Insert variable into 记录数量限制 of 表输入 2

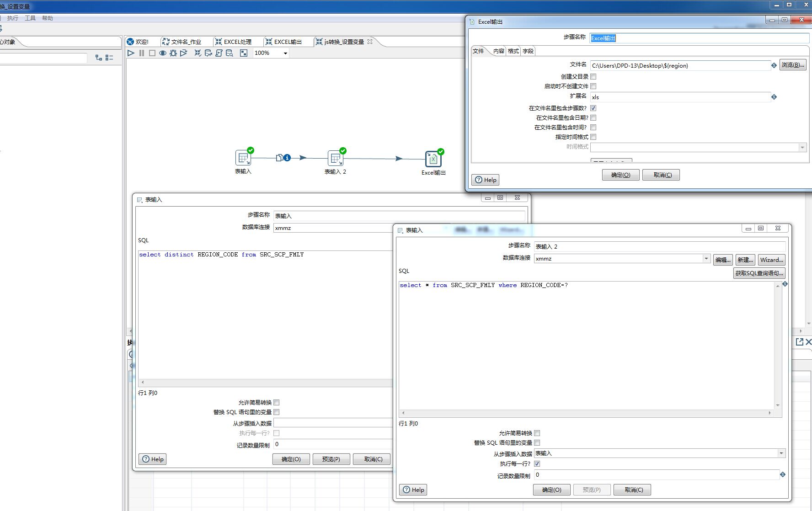pyautogui.click(x=783, y=474)
